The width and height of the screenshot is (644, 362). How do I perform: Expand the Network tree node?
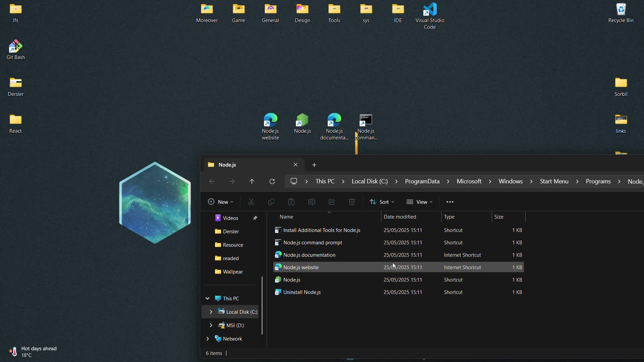coord(208,339)
